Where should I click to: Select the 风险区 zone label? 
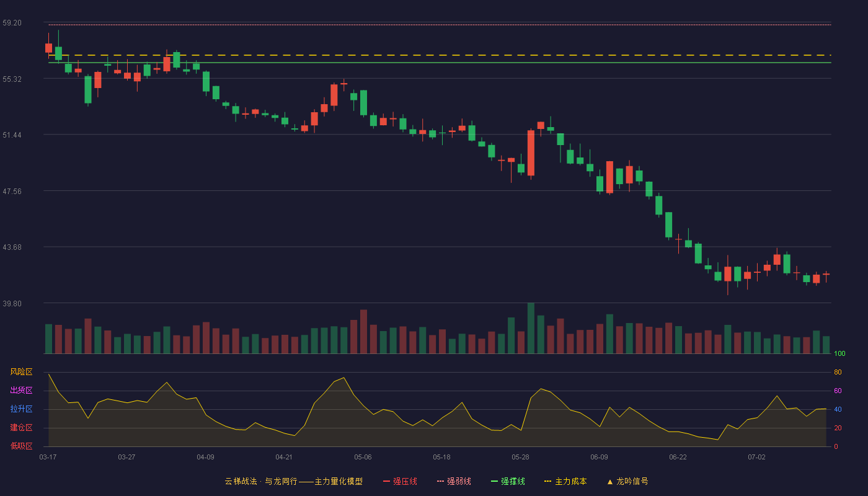21,372
